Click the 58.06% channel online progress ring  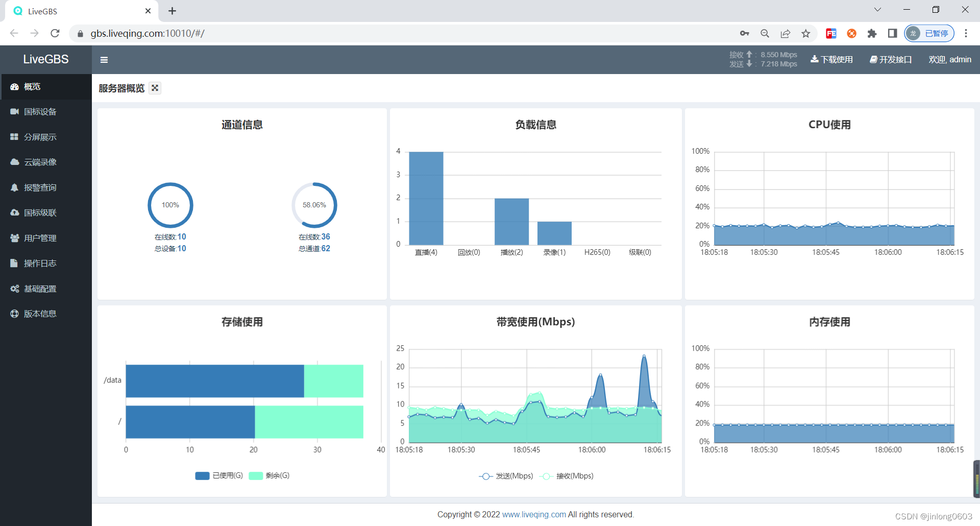(x=314, y=205)
